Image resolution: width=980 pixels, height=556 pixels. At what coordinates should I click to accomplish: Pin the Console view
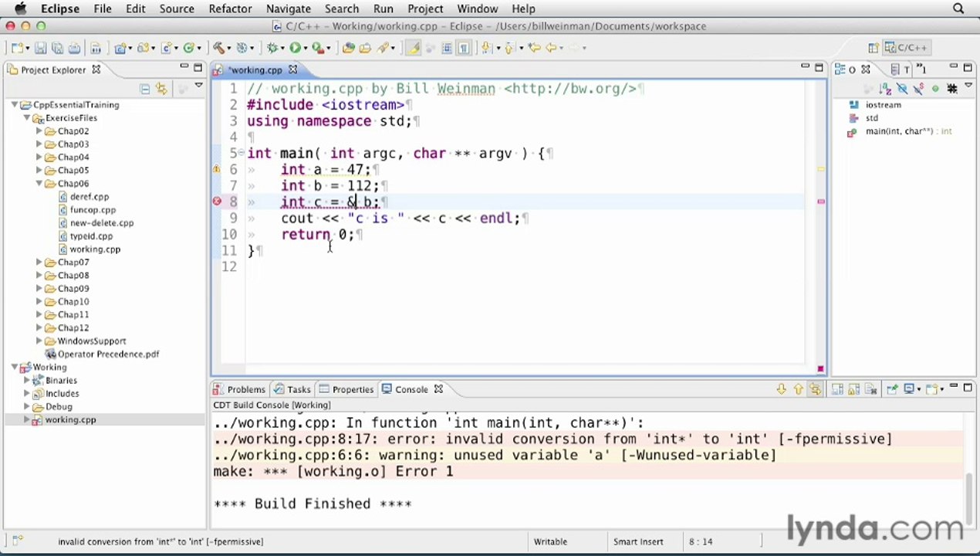point(892,389)
